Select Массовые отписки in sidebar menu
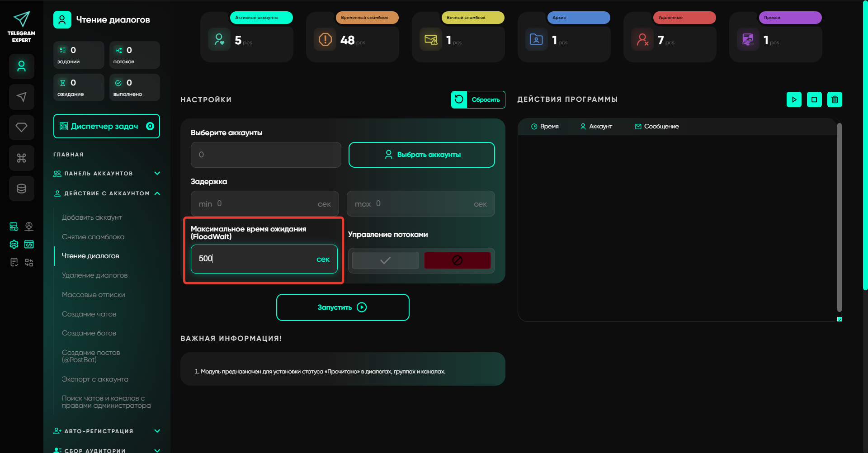 [93, 295]
